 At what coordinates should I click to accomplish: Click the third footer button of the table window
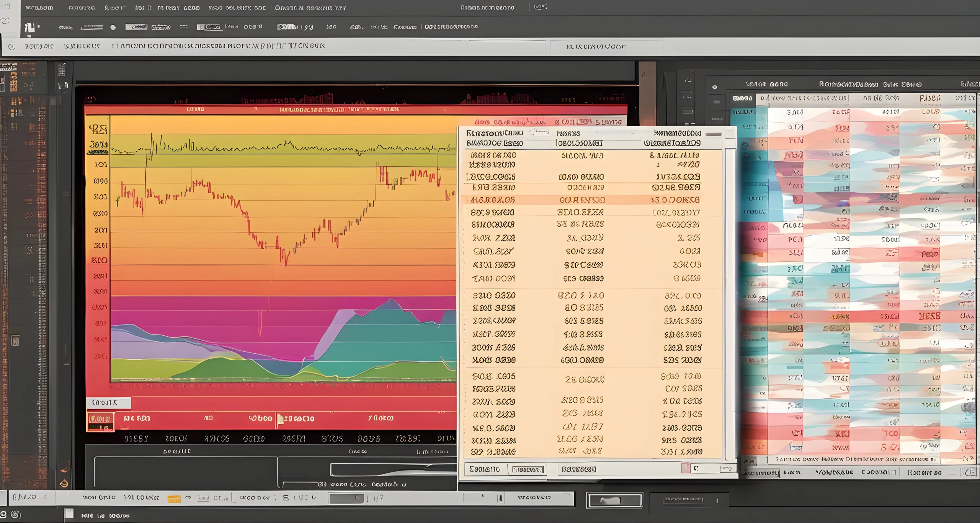(578, 469)
